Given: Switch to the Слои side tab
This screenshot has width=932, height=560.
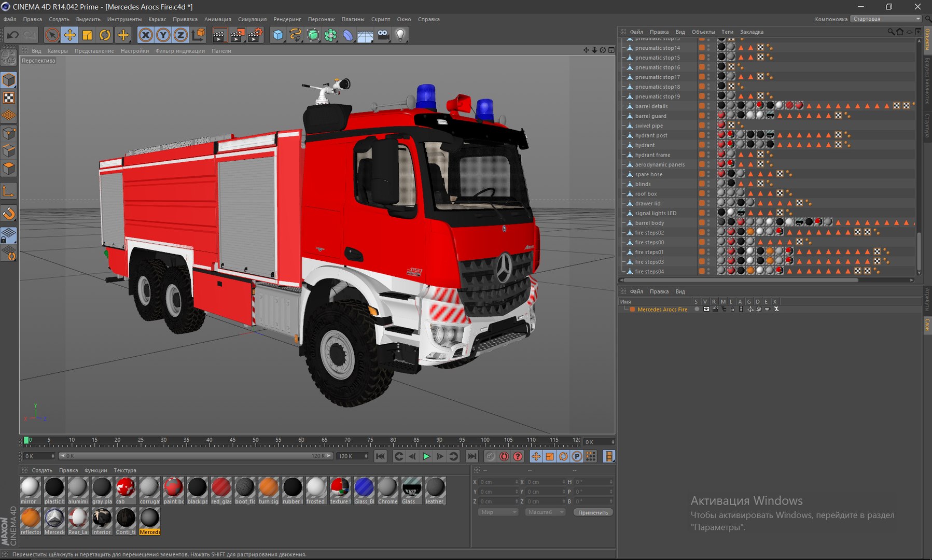Looking at the screenshot, I should point(927,325).
